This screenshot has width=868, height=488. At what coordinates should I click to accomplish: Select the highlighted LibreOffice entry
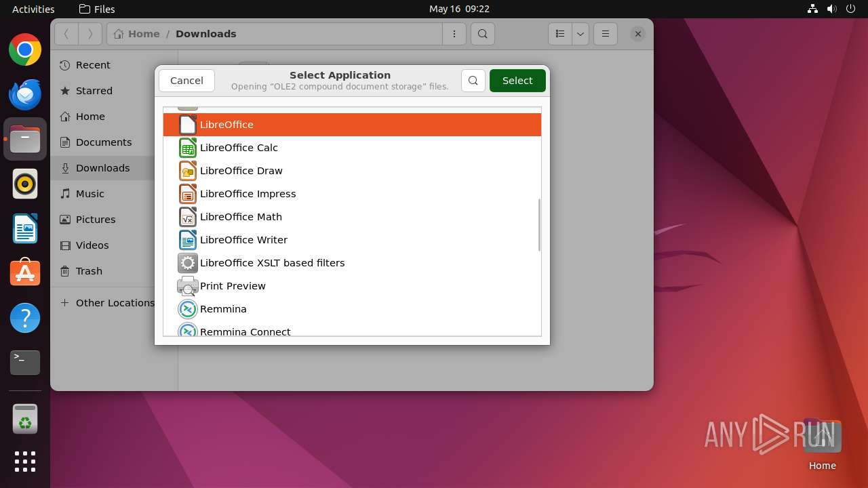[x=352, y=125]
